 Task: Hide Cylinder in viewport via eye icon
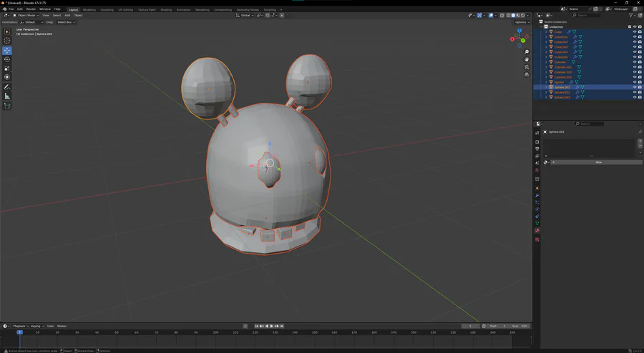click(x=635, y=62)
